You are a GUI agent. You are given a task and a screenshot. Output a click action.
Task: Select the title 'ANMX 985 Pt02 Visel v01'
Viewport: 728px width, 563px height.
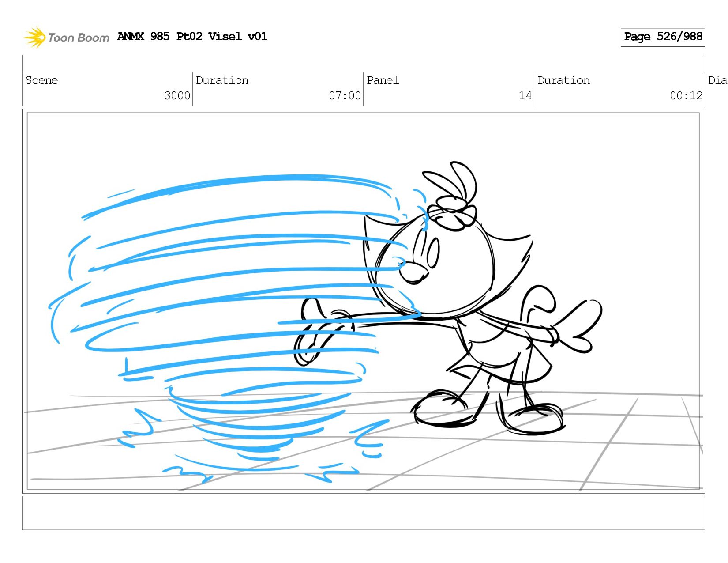192,36
